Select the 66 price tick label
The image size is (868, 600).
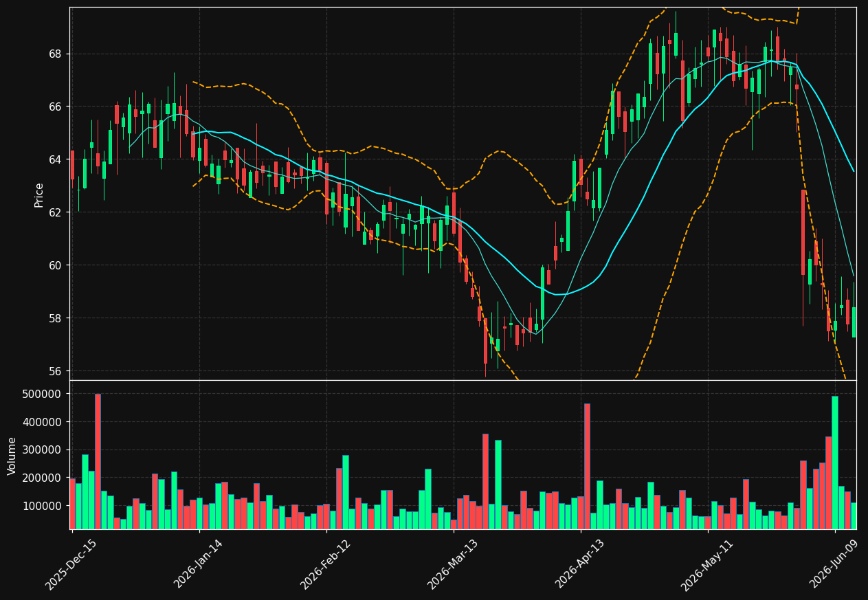56,107
